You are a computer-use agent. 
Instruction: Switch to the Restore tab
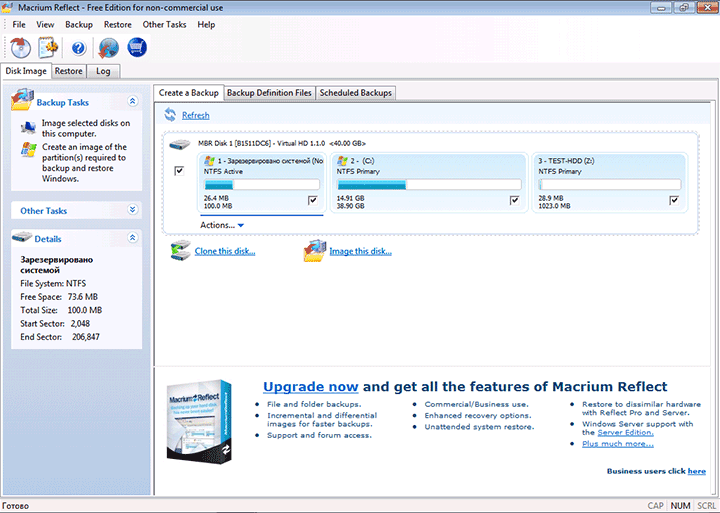point(68,71)
